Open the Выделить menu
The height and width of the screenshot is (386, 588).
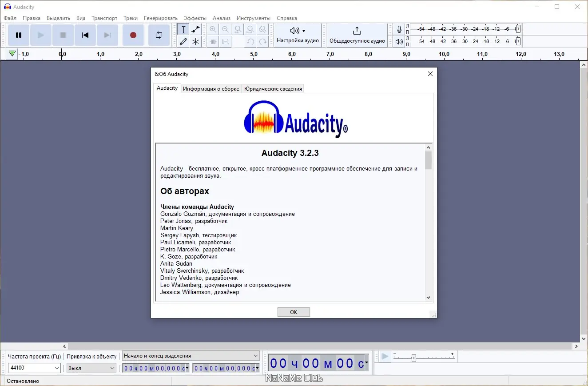point(58,18)
